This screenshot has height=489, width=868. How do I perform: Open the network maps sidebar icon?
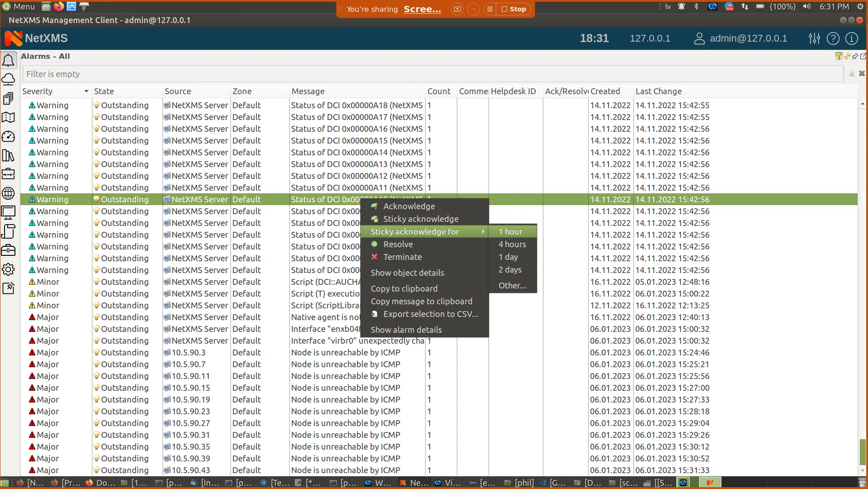coord(9,117)
